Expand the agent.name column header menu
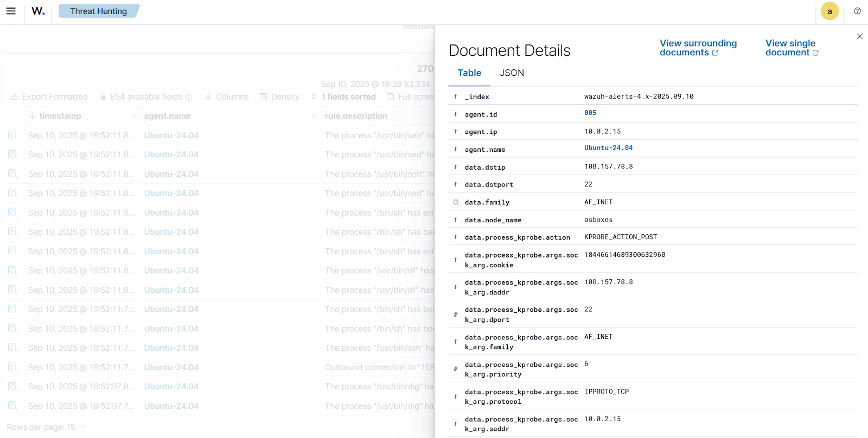The image size is (868, 438). [314, 116]
